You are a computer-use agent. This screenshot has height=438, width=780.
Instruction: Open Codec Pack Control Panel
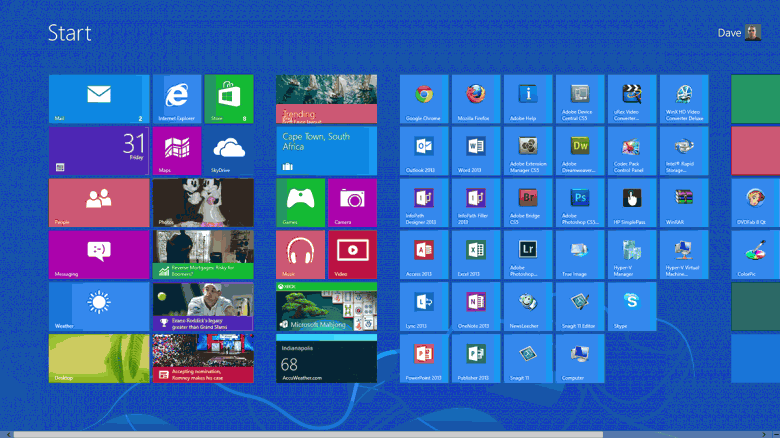coord(632,151)
